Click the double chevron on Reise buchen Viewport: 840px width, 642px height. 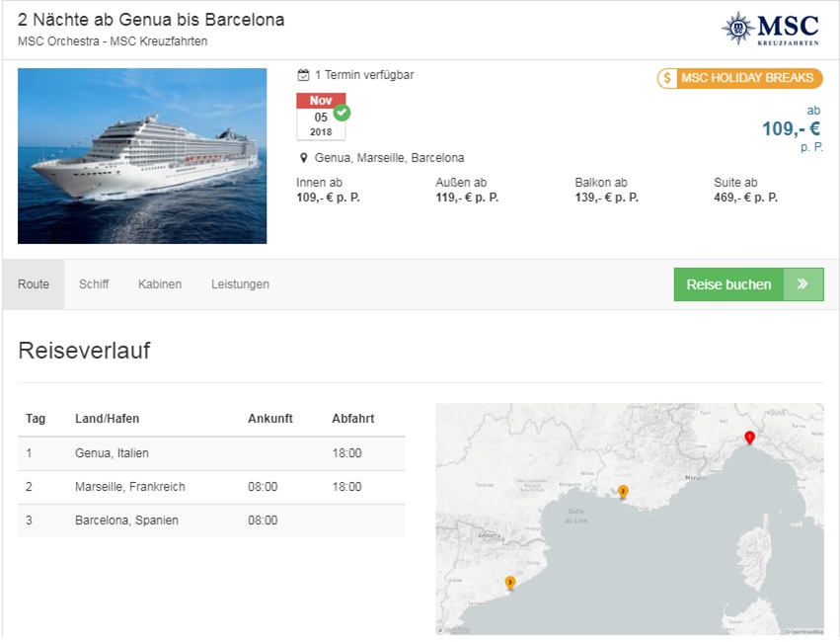click(802, 284)
